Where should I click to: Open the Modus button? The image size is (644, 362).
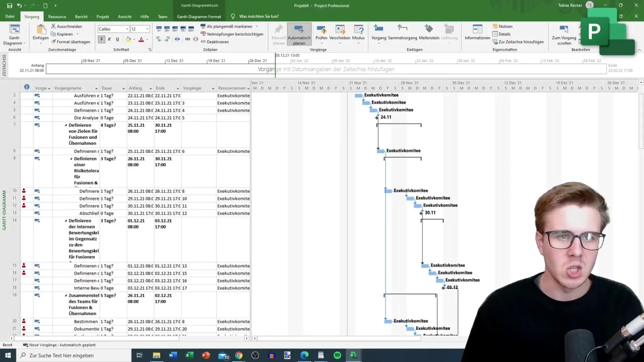(x=358, y=35)
